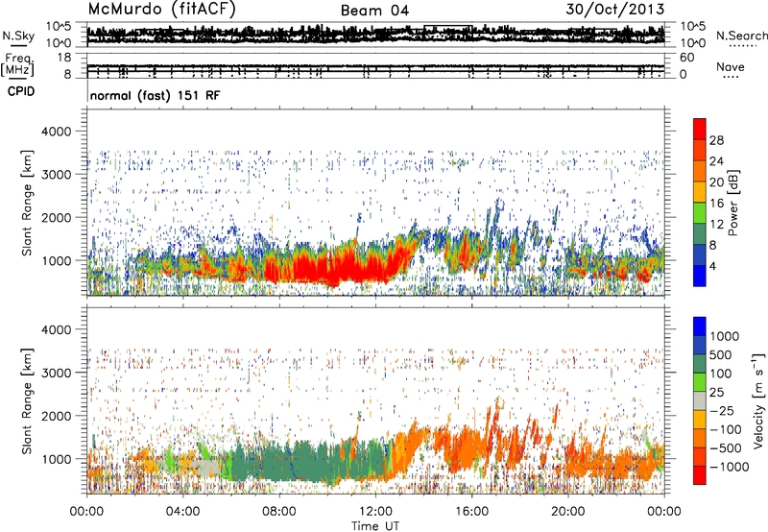The width and height of the screenshot is (768, 532).
Task: Click the 'N.Sky' axis label
Action: click(x=18, y=36)
